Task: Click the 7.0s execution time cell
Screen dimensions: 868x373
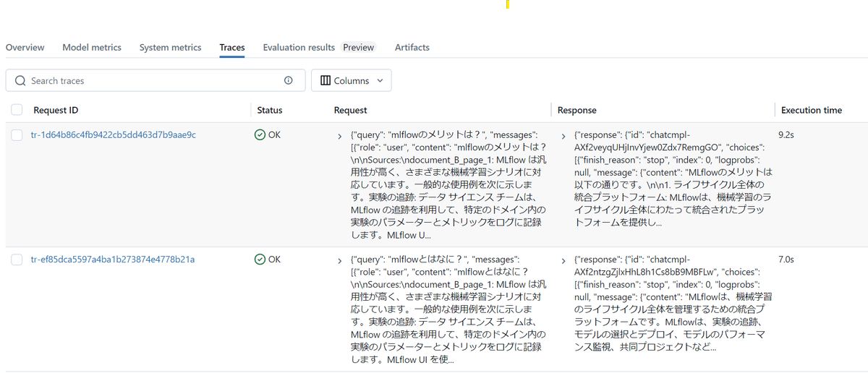Action: click(x=786, y=259)
